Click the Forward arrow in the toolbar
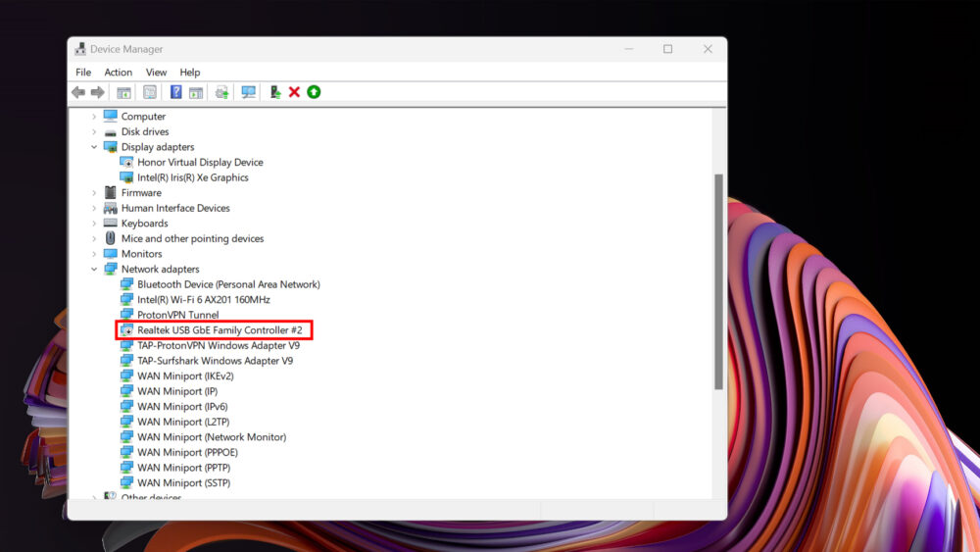Image resolution: width=980 pixels, height=552 pixels. (97, 92)
